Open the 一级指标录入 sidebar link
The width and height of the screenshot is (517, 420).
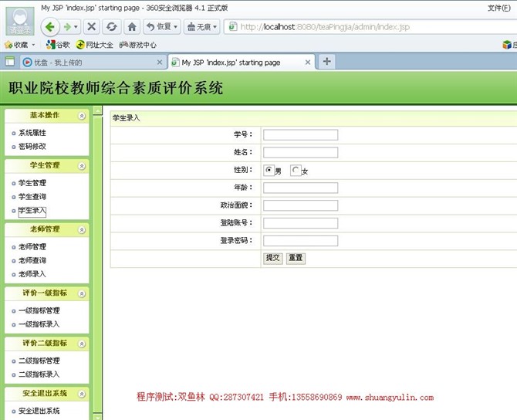pyautogui.click(x=39, y=324)
